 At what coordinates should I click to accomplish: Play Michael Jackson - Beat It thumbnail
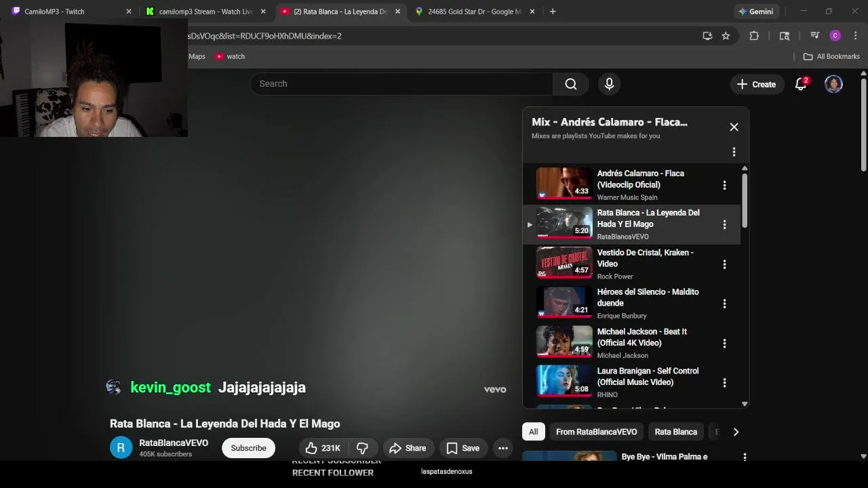pos(564,342)
